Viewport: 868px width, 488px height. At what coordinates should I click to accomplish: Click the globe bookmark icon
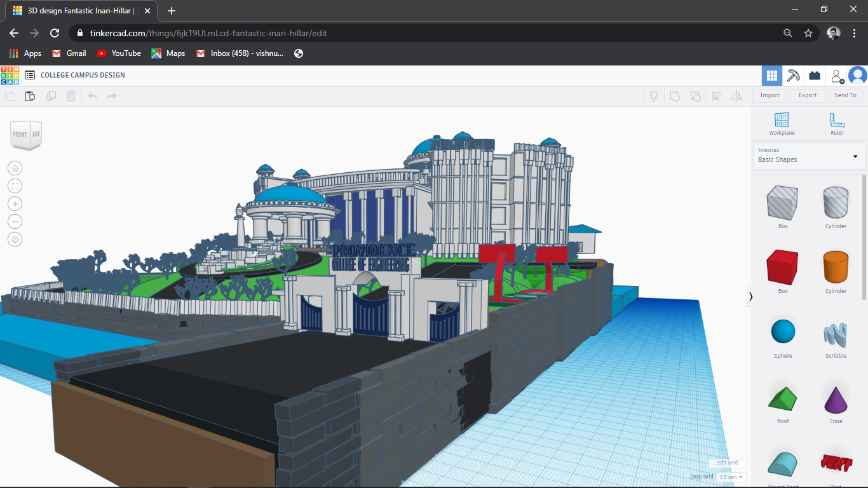(299, 53)
